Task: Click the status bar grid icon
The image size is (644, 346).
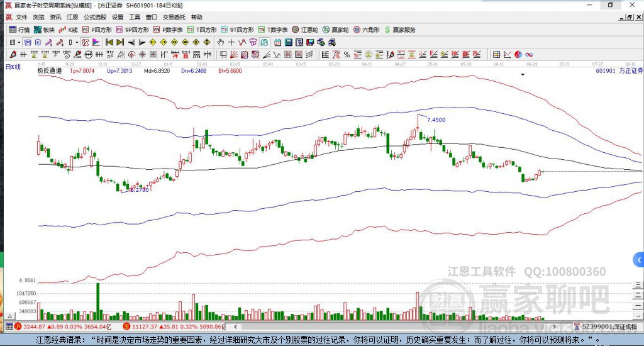Action: tap(9, 326)
